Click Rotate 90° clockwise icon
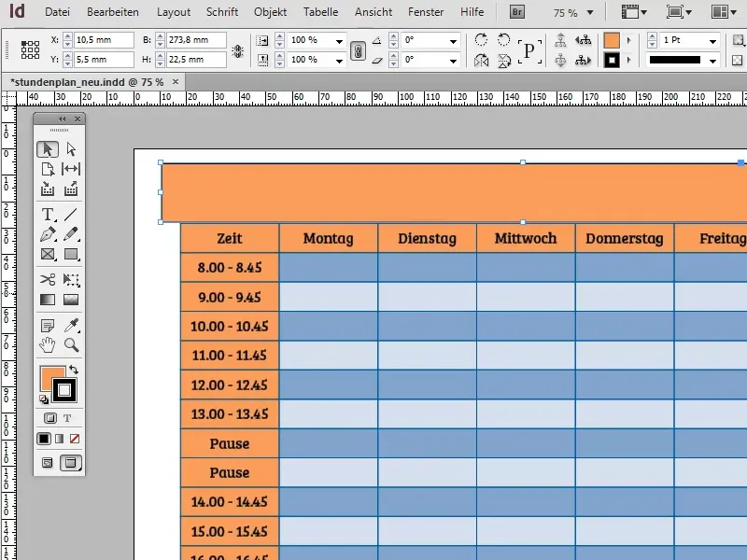Screen dimensions: 747x560 tap(481, 39)
